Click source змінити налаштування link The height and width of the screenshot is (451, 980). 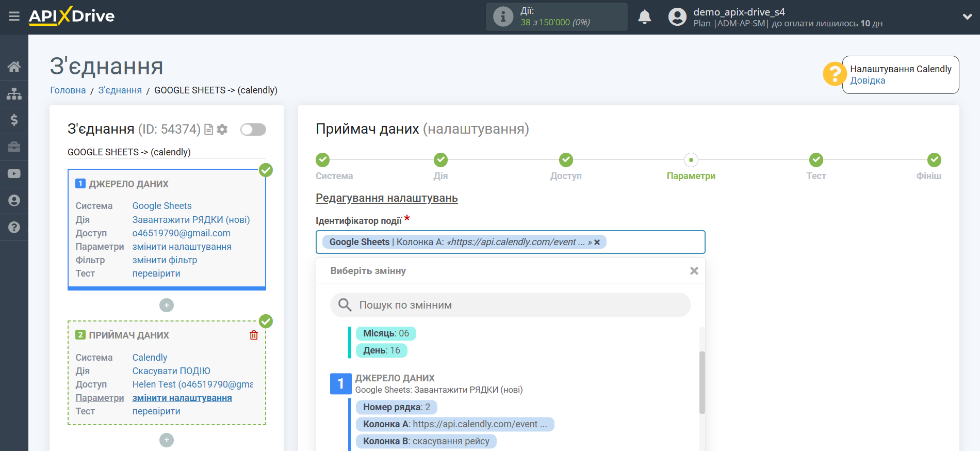coord(182,247)
